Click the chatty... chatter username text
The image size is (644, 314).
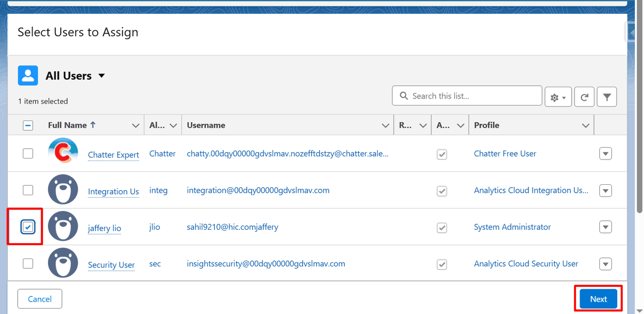(288, 154)
